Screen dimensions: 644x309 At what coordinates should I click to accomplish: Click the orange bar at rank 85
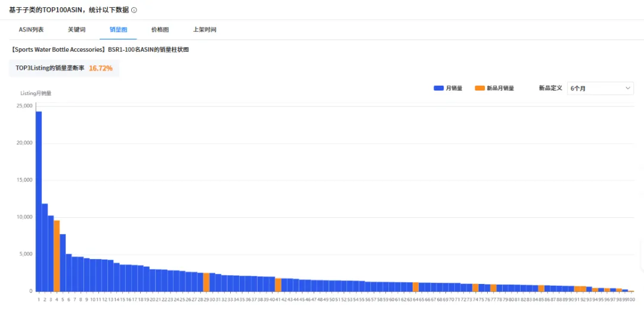pos(541,288)
